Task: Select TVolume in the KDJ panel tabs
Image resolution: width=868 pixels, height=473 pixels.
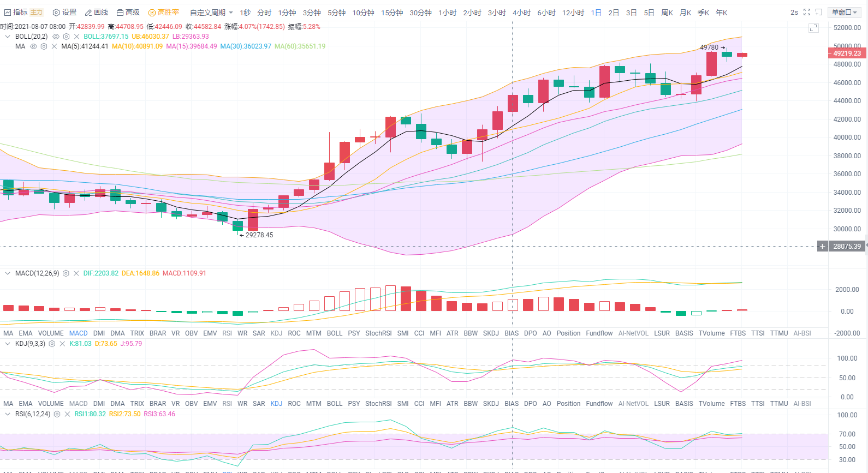Action: [711, 404]
